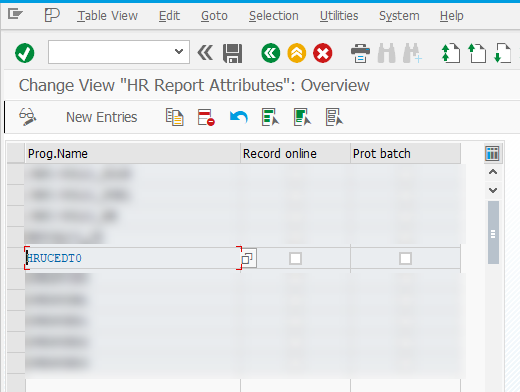The image size is (520, 392).
Task: Jump to the first page icon
Action: click(451, 53)
